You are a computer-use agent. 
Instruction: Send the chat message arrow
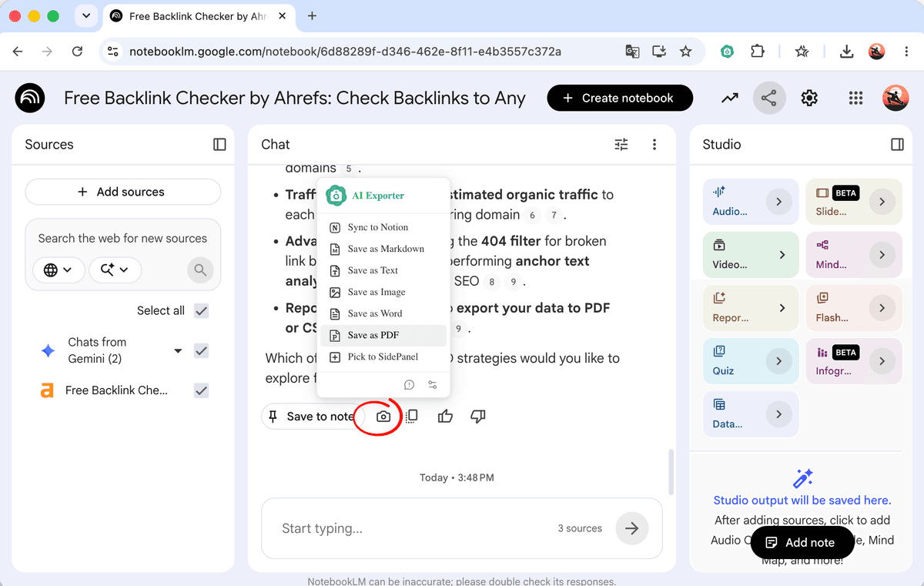pos(632,528)
